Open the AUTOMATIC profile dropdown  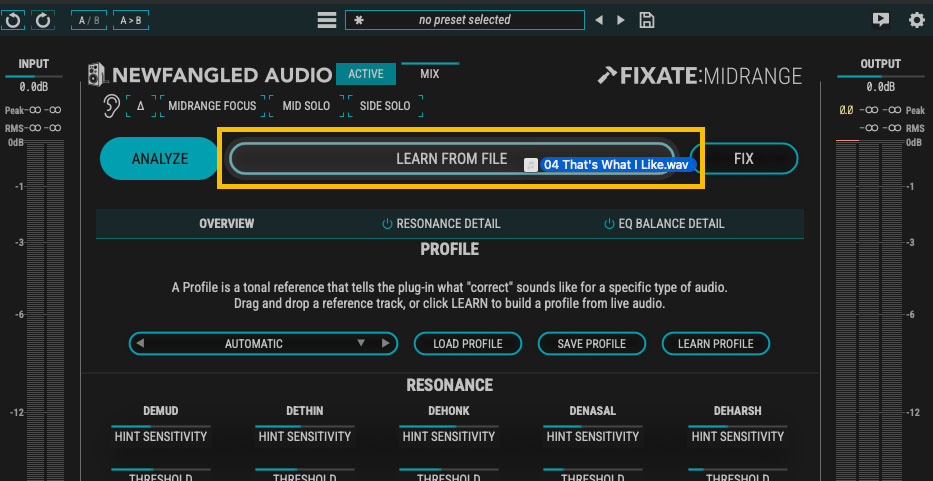tap(263, 343)
